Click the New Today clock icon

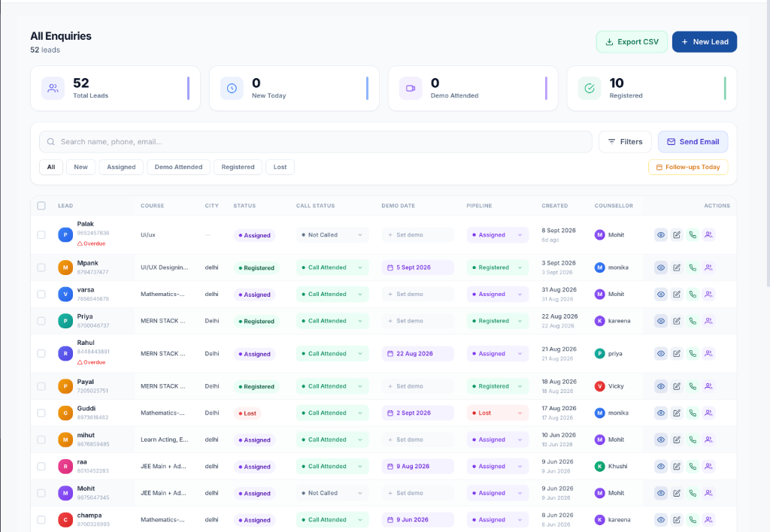pos(232,89)
